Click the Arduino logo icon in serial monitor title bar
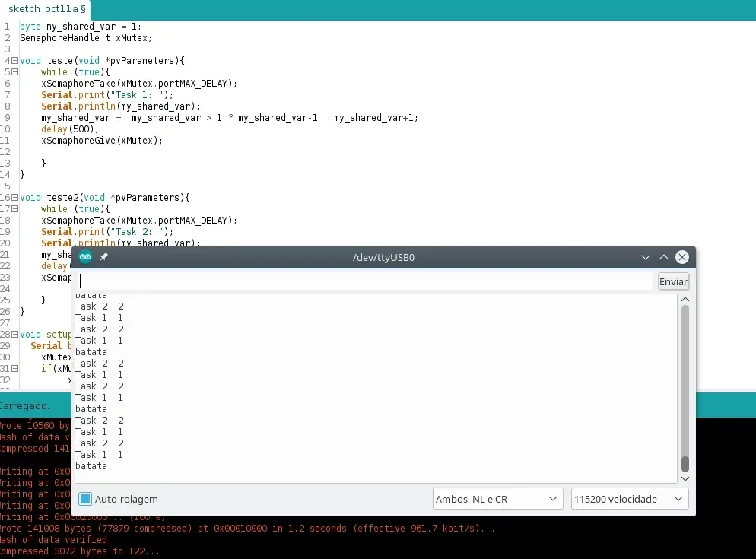The width and height of the screenshot is (756, 559). [85, 257]
